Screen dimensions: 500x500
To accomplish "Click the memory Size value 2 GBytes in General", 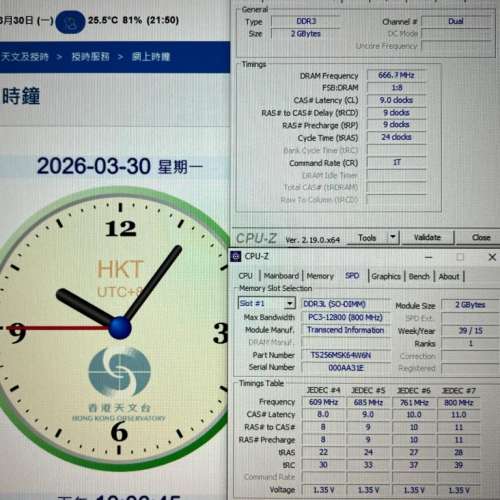I will pyautogui.click(x=306, y=34).
